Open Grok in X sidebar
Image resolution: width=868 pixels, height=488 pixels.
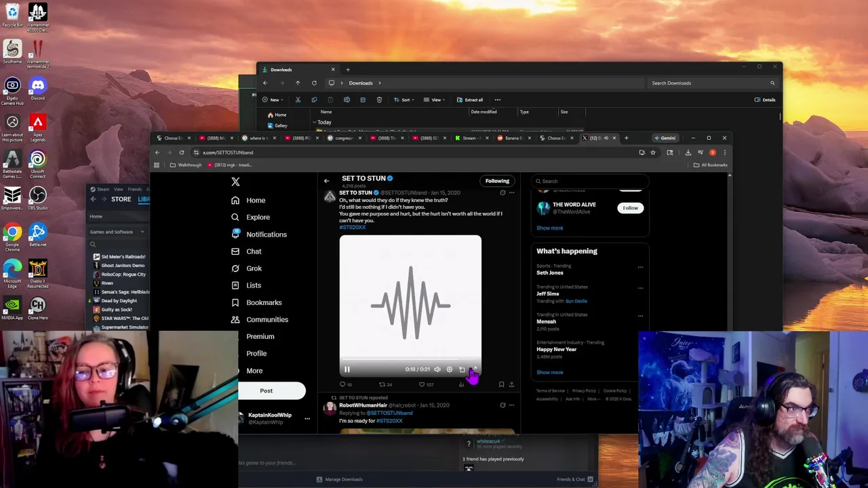coord(246,268)
